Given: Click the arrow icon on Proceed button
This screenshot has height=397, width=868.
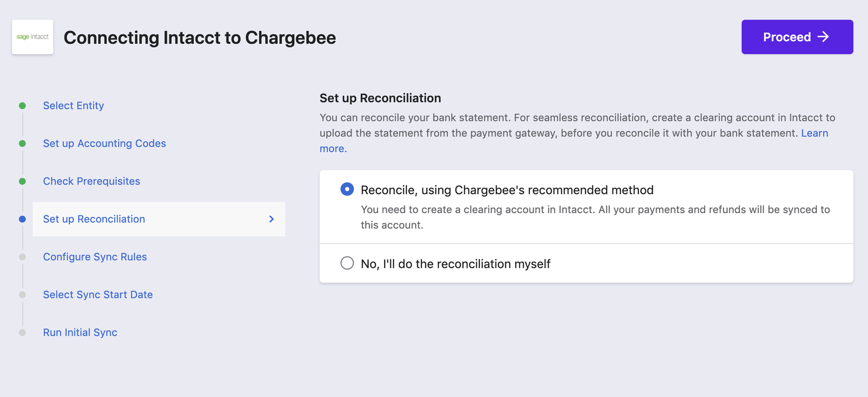Looking at the screenshot, I should [824, 36].
